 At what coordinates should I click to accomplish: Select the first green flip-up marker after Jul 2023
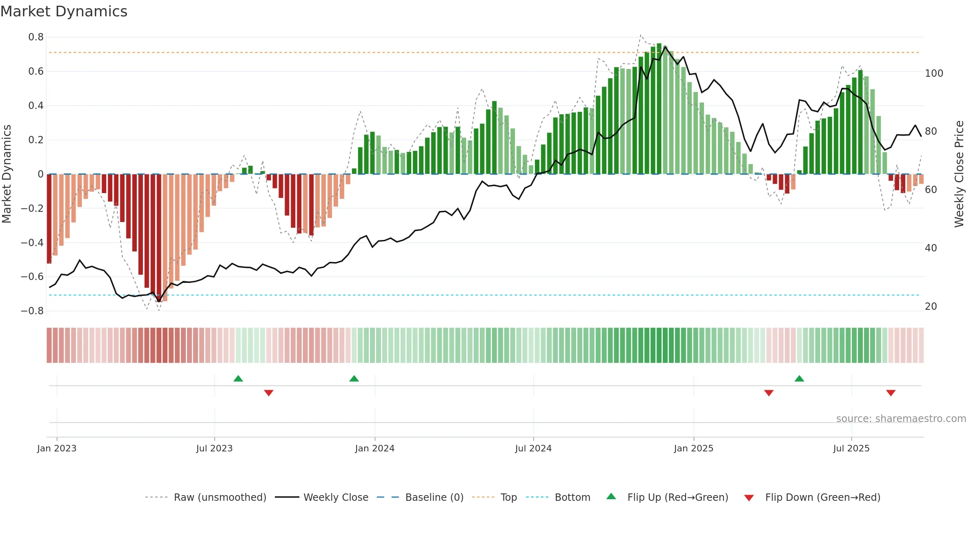click(x=238, y=378)
